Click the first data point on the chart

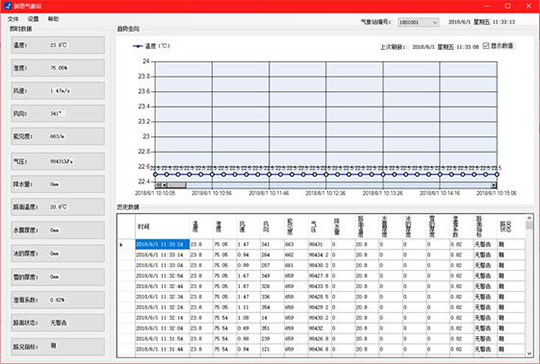[155, 175]
